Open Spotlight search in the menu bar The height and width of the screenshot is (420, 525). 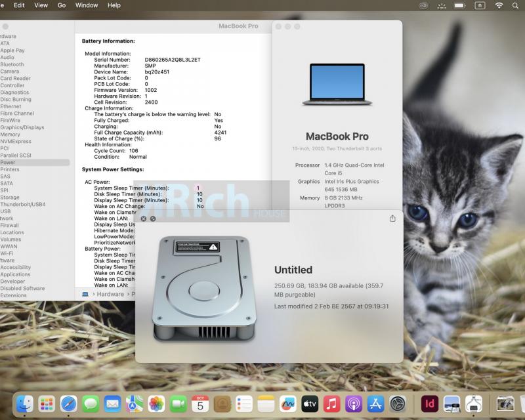515,5
